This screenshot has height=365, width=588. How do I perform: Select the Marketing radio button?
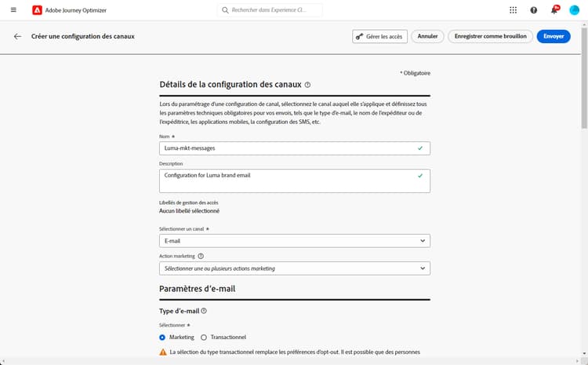point(162,337)
